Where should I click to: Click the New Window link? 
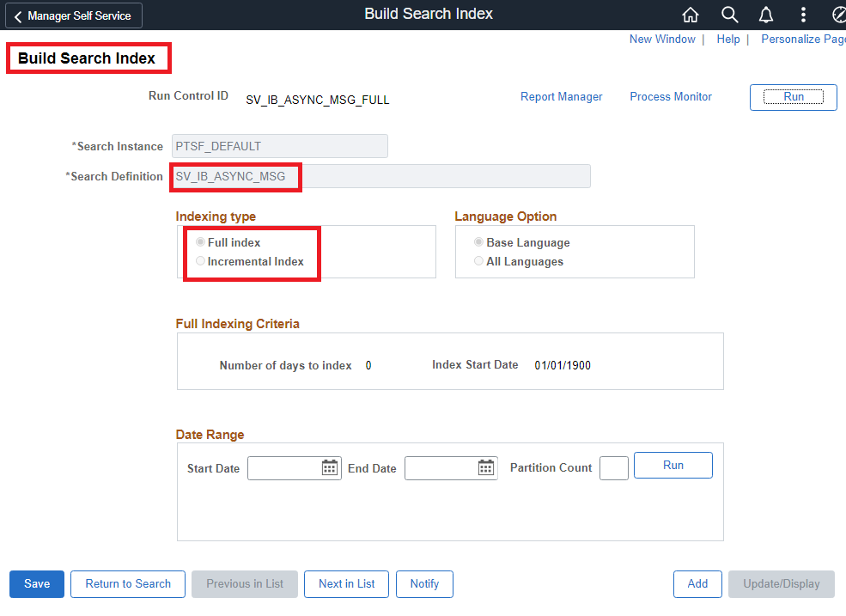point(662,39)
